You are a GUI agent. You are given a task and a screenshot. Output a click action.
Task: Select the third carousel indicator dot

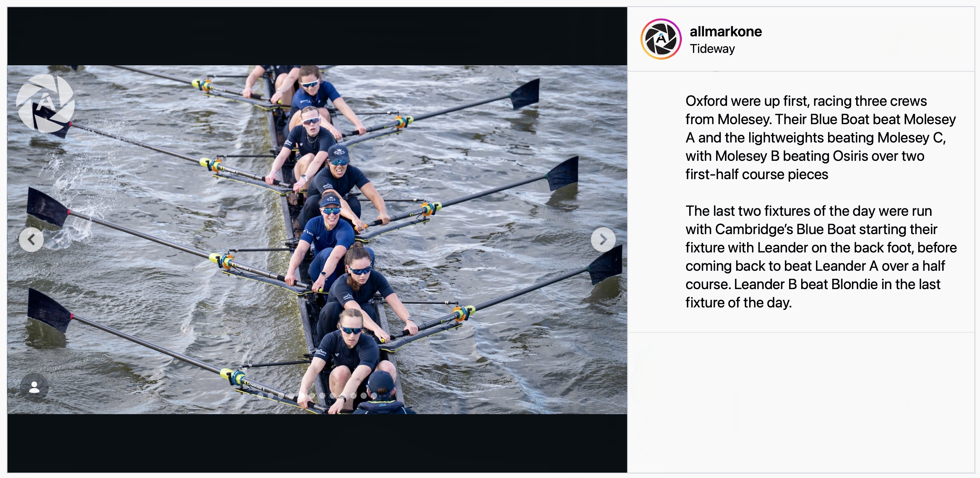coord(281,396)
